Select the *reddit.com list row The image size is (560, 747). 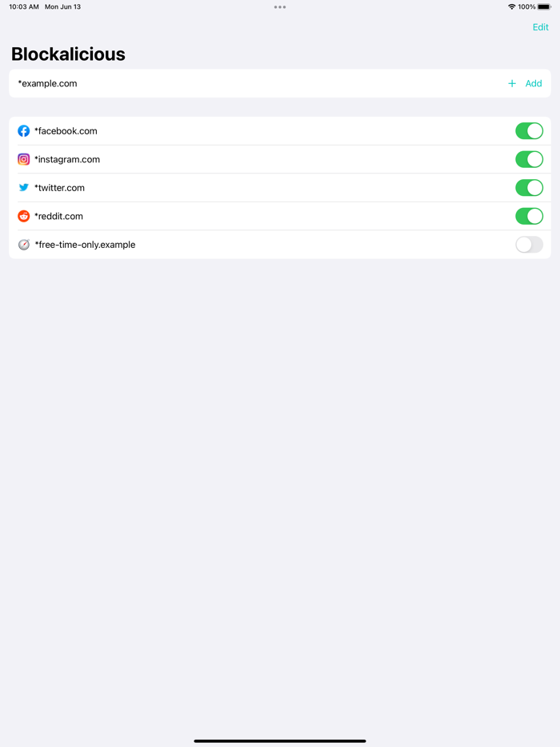point(240,216)
